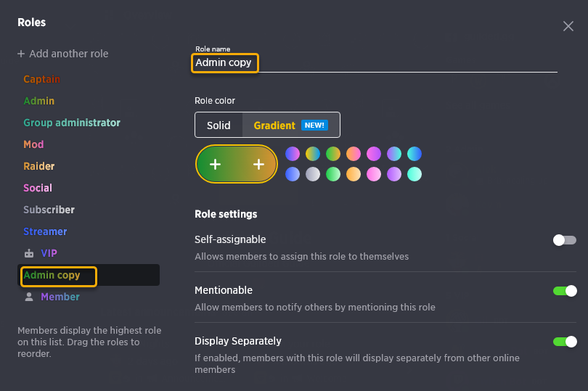This screenshot has height=391, width=588.
Task: Turn off the Display Separately toggle
Action: [x=564, y=342]
